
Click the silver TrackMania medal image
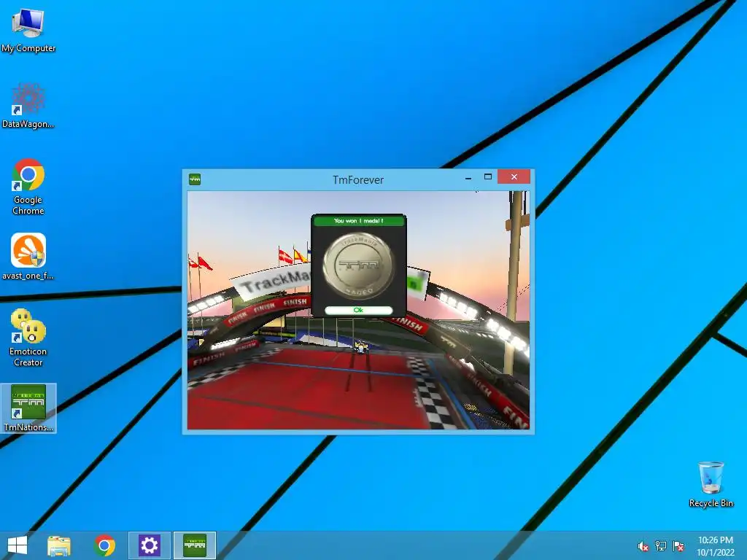(x=358, y=265)
